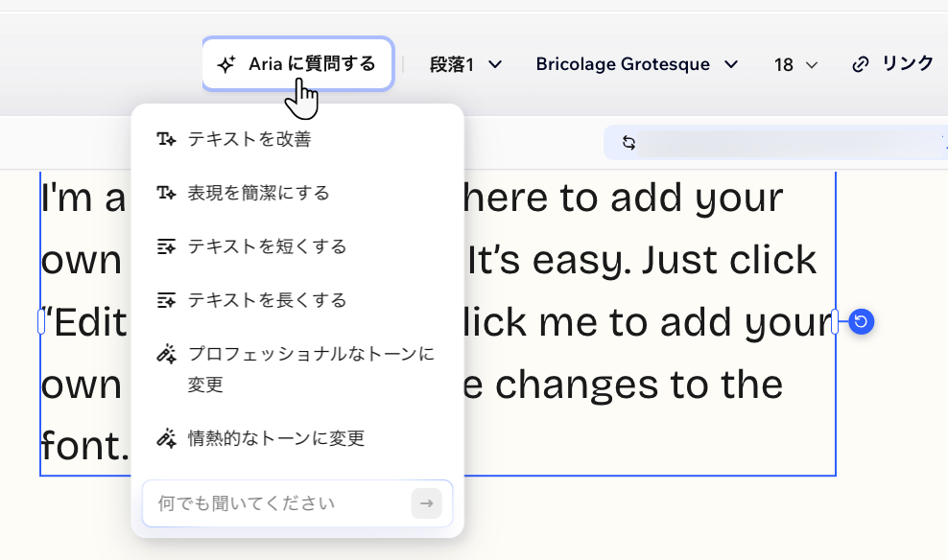Click the wand icon for passionate tone

164,438
